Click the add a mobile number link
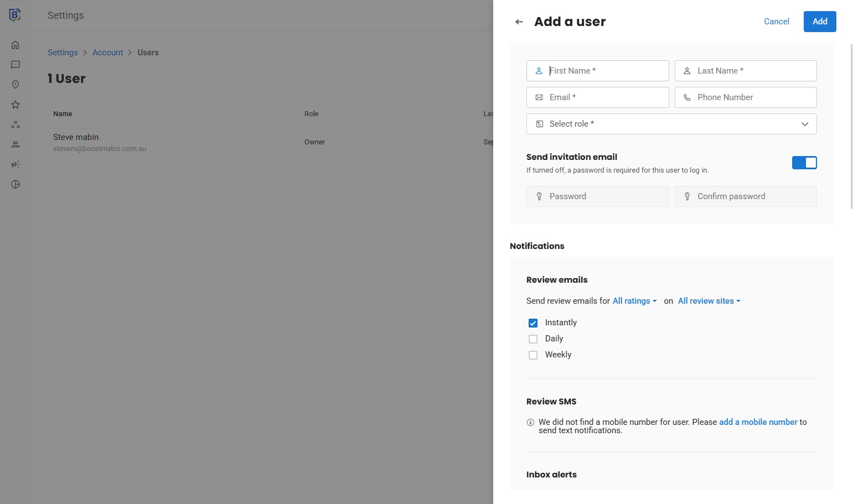This screenshot has height=504, width=853. click(x=758, y=422)
